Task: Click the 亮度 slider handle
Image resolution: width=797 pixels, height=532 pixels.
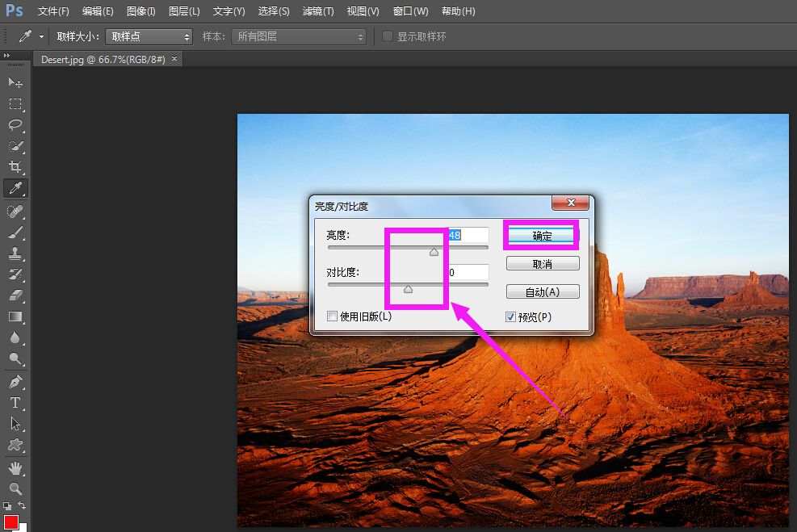Action: (x=434, y=252)
